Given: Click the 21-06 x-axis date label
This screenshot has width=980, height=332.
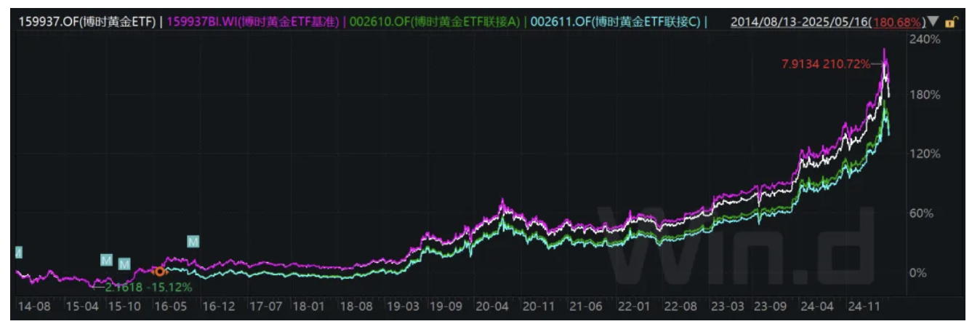Looking at the screenshot, I should (585, 307).
